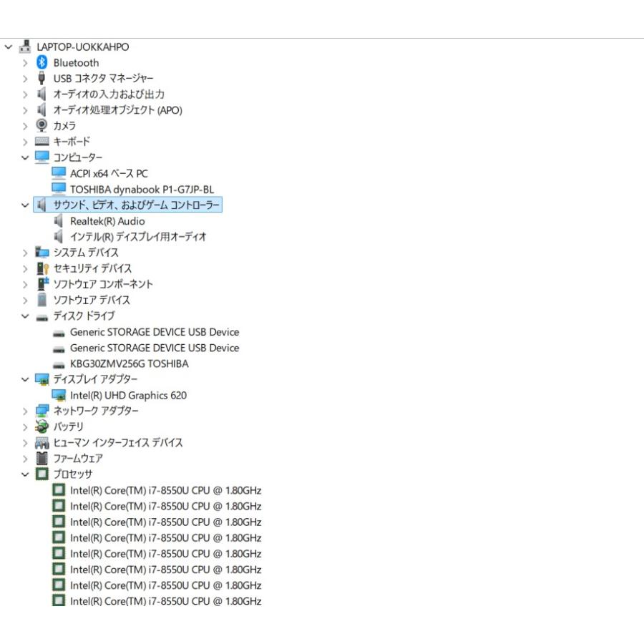644x644 pixels.
Task: Collapse ディスプレイ アダプター category arrow
Action: click(25, 379)
